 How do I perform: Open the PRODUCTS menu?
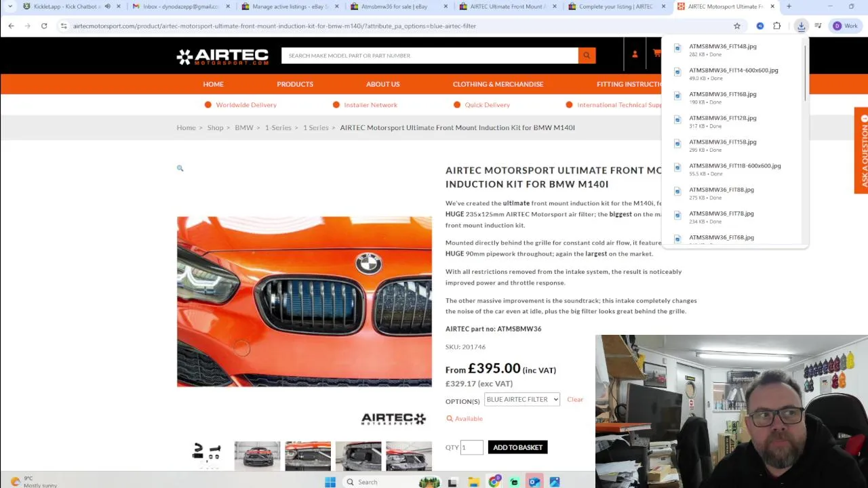(x=295, y=84)
